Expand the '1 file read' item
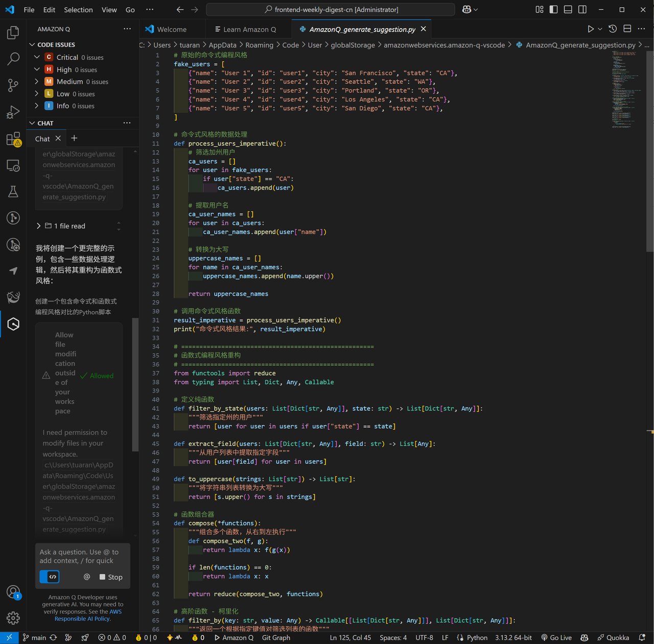The width and height of the screenshot is (654, 644). pyautogui.click(x=61, y=226)
